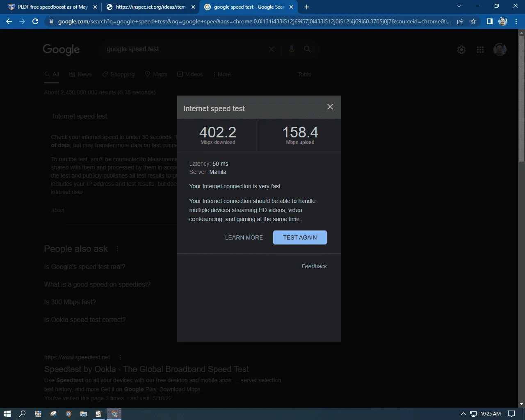Viewport: 525px width, 420px height.
Task: Click the Latency 50 ms text
Action: click(x=209, y=164)
